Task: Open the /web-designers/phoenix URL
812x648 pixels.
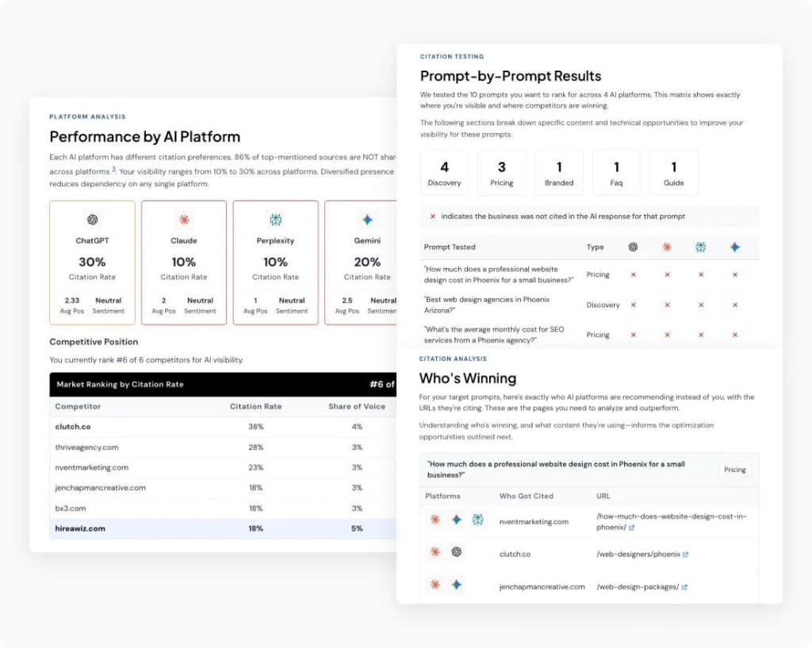Action: 638,554
